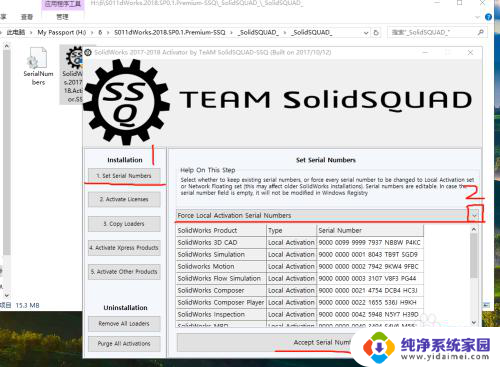Screen dimensions: 500x367
Task: Open the 管理 ribbon tab
Action: 62,17
